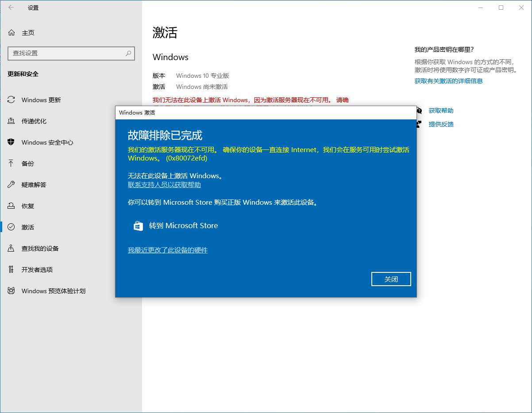Click the Windows 激活 dialog title bar
The width and height of the screenshot is (532, 413).
(266, 113)
